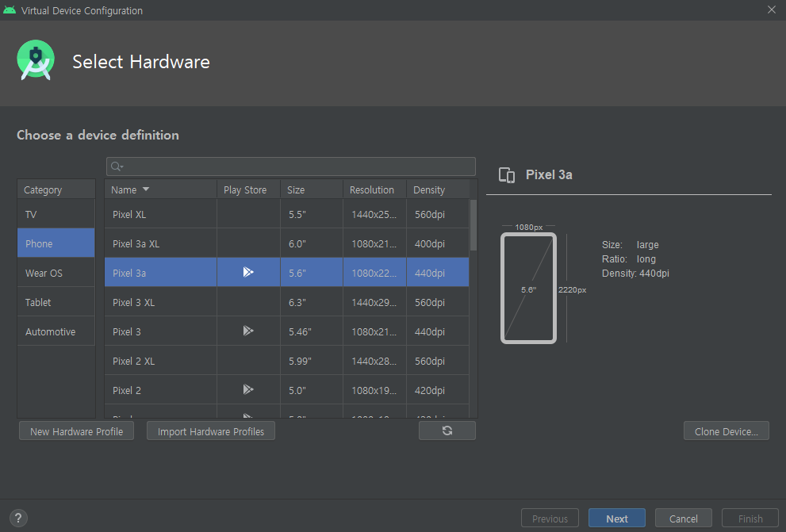Click the Next button
The height and width of the screenshot is (532, 786).
[616, 519]
